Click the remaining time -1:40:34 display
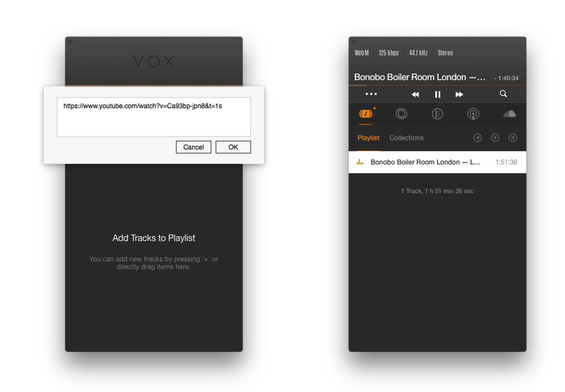The height and width of the screenshot is (392, 565). (x=506, y=78)
